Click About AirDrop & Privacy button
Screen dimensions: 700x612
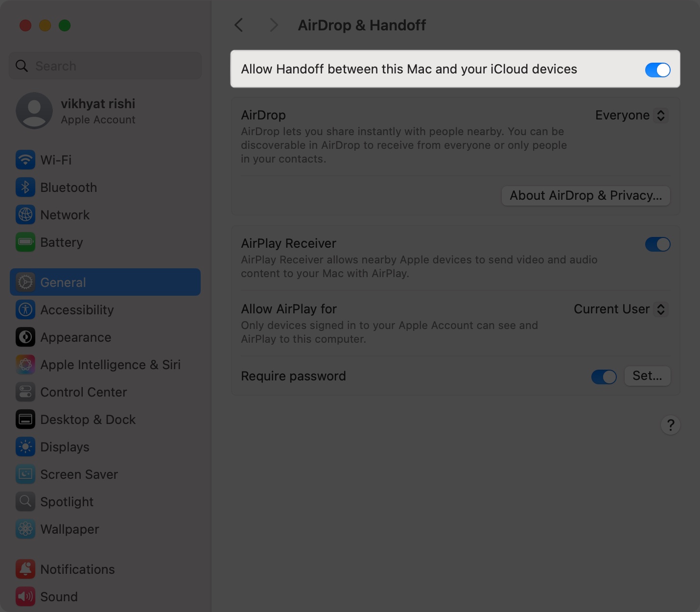[585, 195]
